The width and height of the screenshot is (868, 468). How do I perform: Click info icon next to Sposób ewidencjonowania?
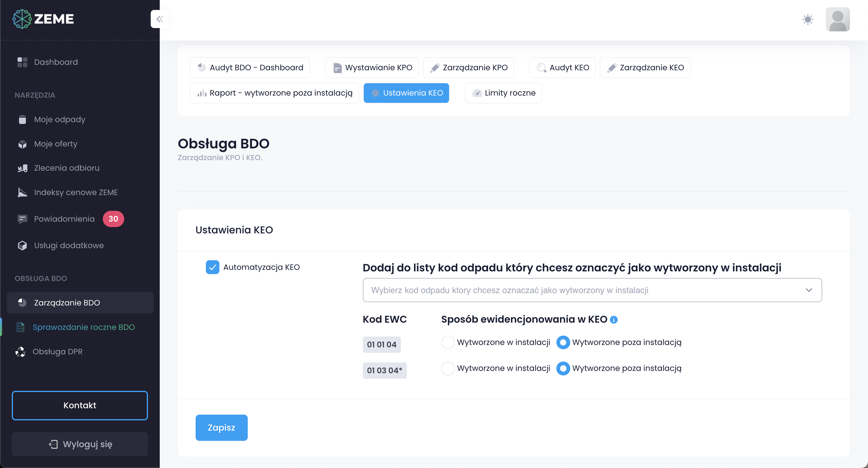pyautogui.click(x=614, y=320)
